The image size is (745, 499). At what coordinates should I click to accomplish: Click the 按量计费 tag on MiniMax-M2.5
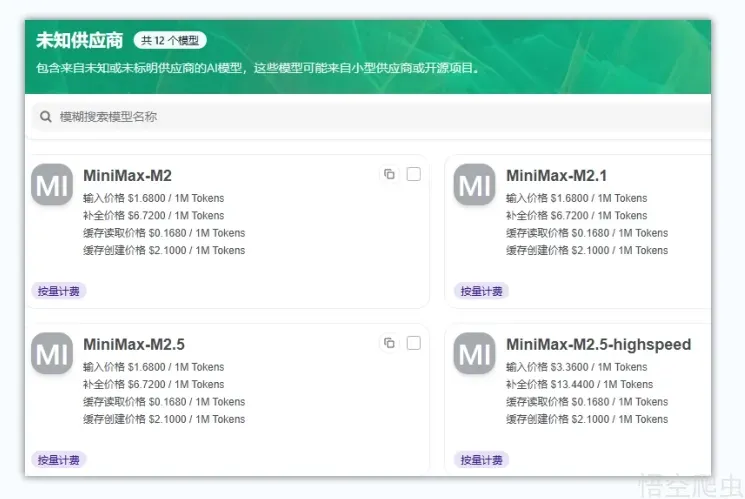pos(58,460)
